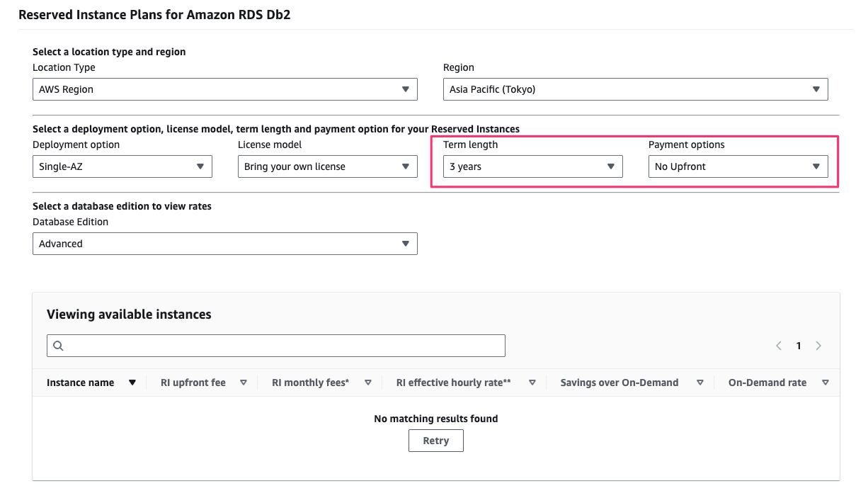Go to previous page with left chevron

coord(779,346)
